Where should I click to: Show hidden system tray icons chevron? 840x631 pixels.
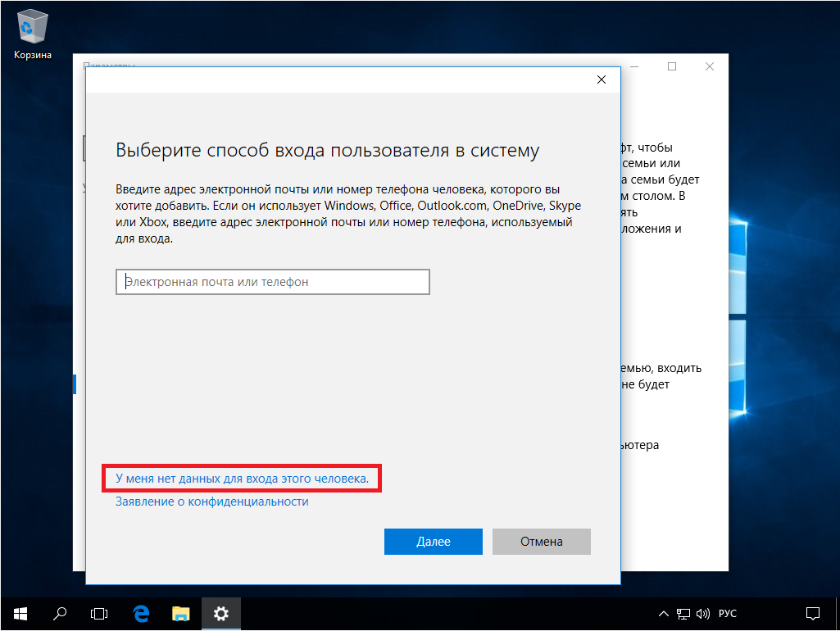tap(665, 613)
